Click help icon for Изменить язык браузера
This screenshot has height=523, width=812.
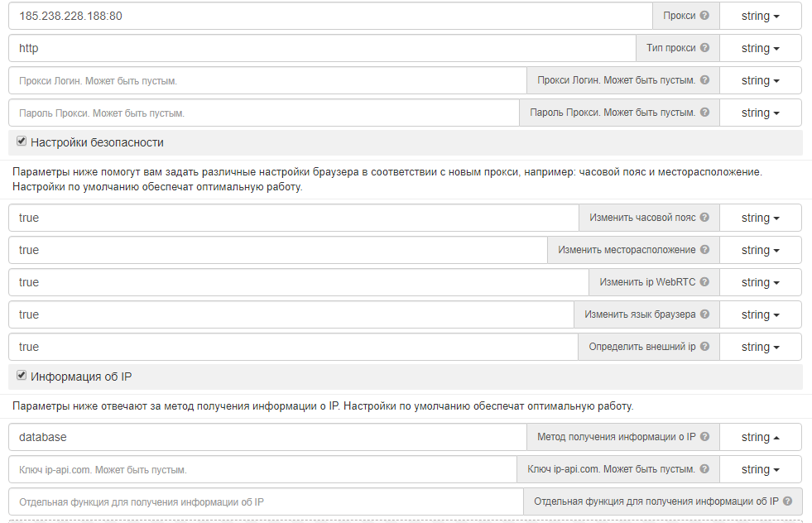tap(704, 314)
